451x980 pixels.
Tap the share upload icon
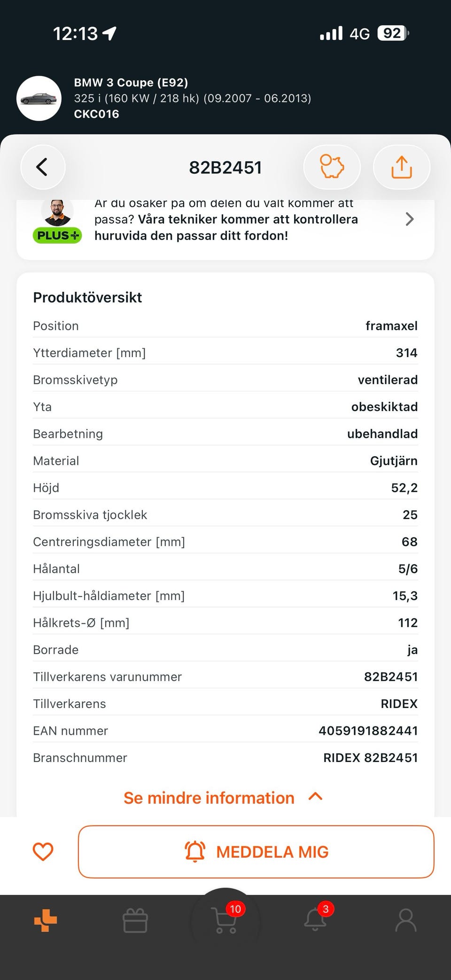[x=401, y=167]
